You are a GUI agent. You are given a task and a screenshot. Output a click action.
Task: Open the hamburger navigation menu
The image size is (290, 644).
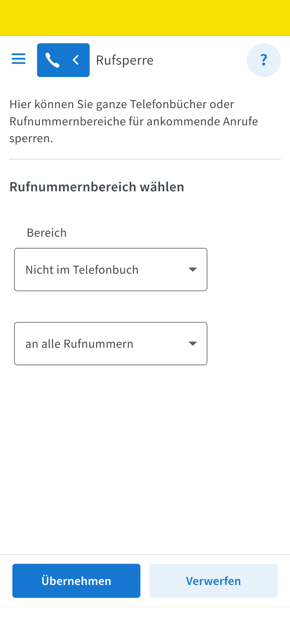click(x=18, y=59)
